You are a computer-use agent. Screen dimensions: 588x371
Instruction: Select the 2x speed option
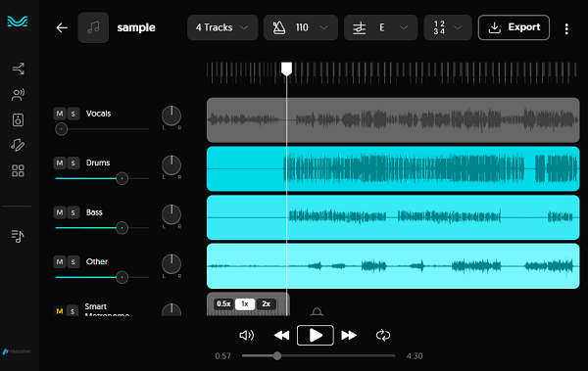[267, 303]
